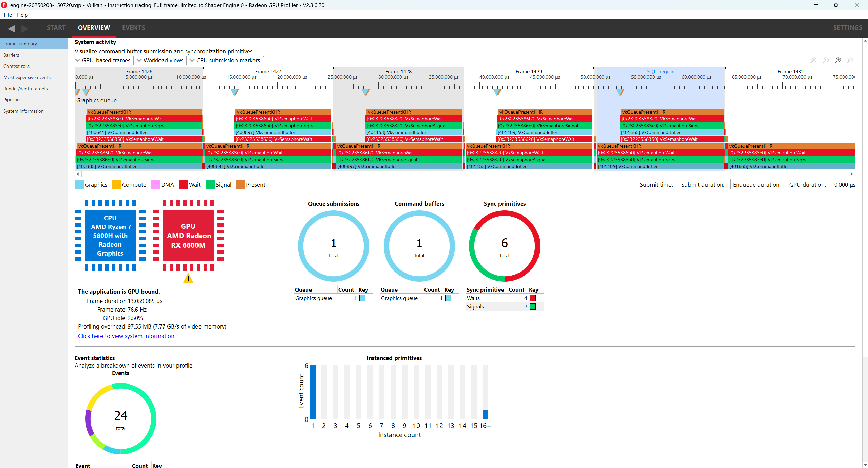
Task: Click the submission marker in Frame 1428
Action: pyautogui.click(x=365, y=92)
